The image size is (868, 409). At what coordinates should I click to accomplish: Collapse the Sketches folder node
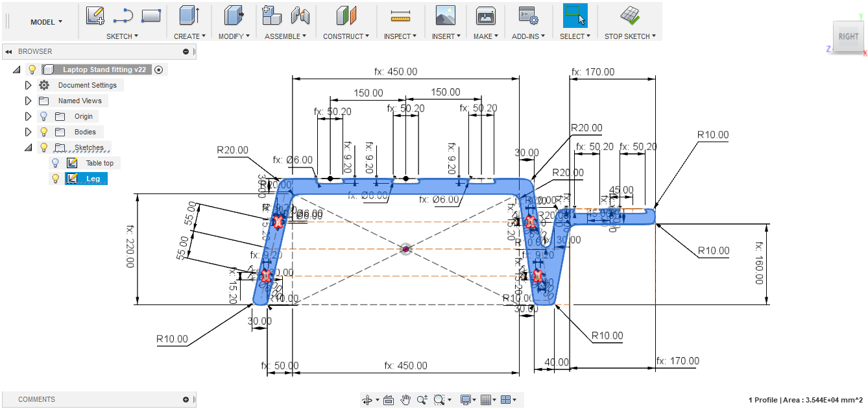click(x=28, y=147)
